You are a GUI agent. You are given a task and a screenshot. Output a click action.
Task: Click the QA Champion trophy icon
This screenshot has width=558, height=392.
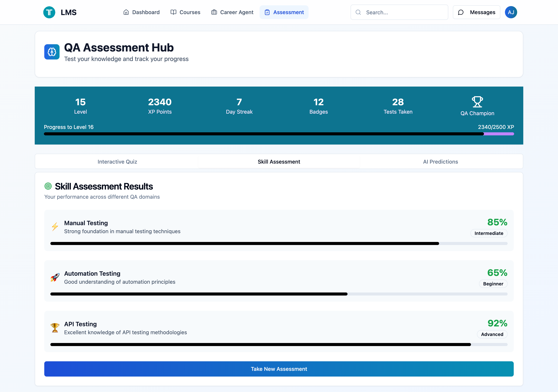point(477,102)
